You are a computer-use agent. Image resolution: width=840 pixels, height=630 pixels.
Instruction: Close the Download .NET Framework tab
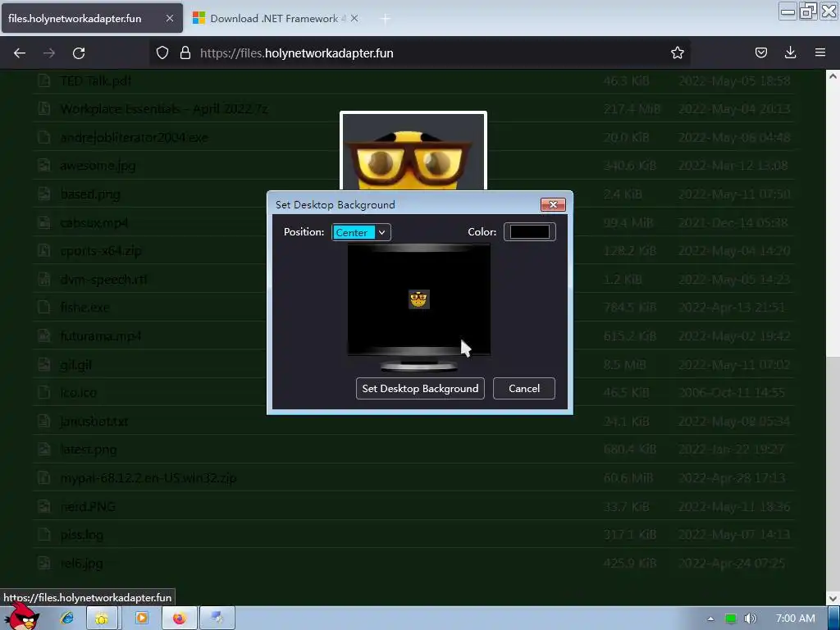[x=354, y=18]
